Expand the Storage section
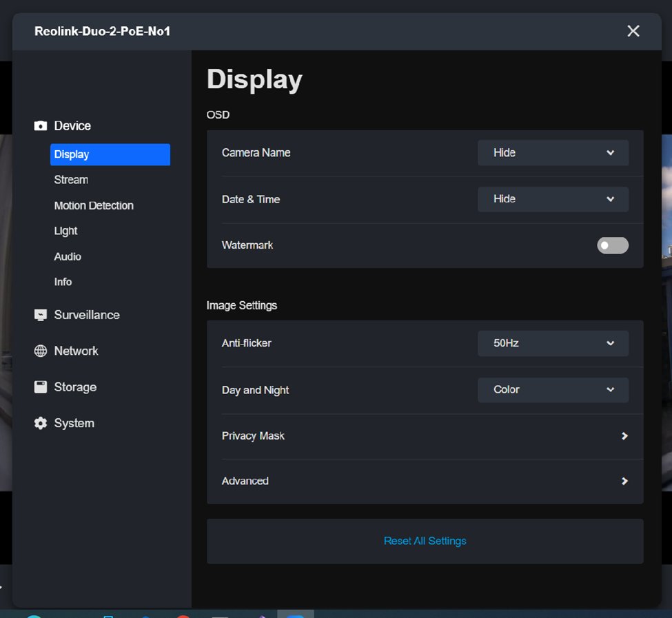The height and width of the screenshot is (618, 672). click(75, 387)
